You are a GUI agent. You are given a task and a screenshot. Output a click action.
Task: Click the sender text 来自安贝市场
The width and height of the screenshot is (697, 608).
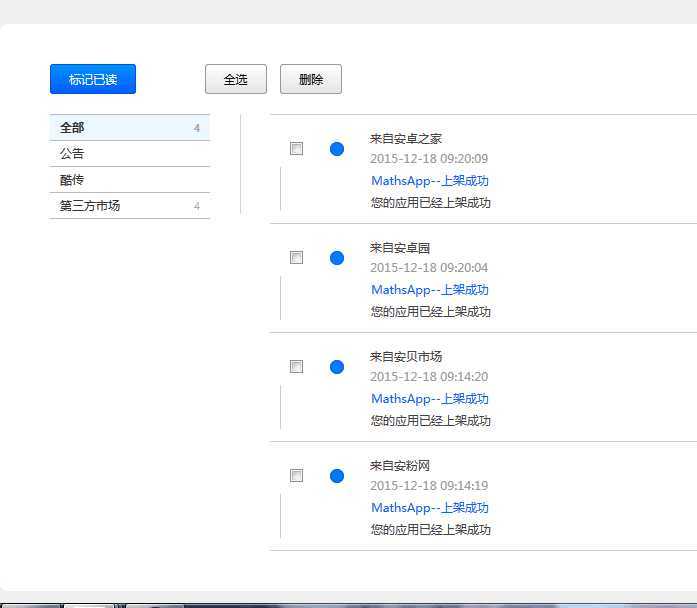click(406, 356)
